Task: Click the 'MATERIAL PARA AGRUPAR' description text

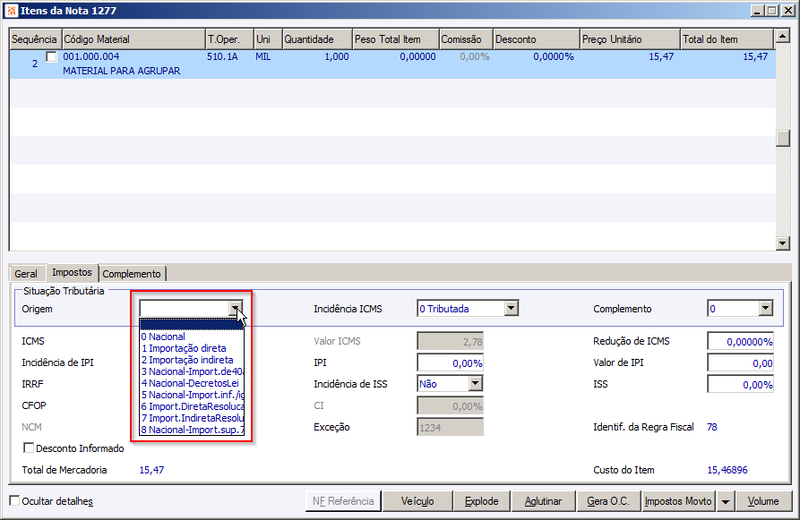Action: pos(121,71)
